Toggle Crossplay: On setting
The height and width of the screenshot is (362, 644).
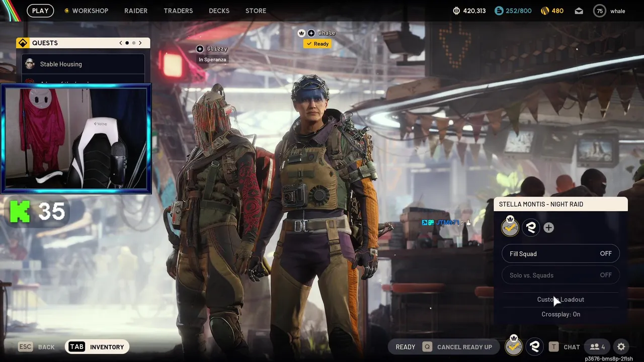pos(560,314)
